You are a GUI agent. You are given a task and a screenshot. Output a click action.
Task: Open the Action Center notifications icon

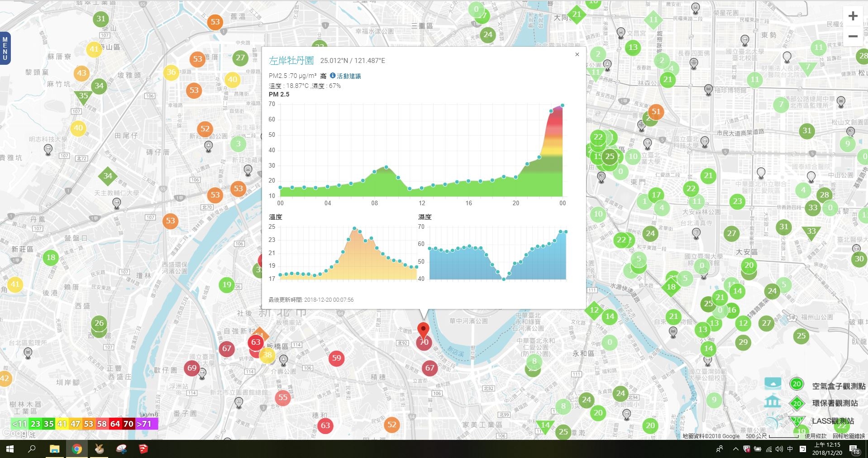[854, 449]
